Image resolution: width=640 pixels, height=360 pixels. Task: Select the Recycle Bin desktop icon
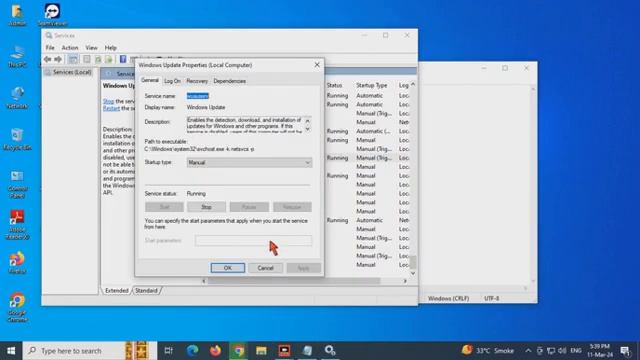coord(17,140)
